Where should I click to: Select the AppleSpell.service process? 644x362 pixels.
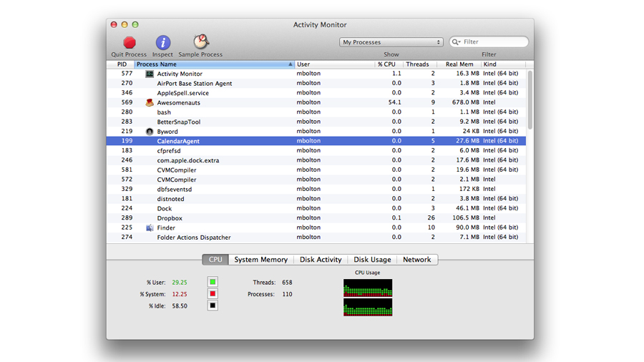pos(316,93)
